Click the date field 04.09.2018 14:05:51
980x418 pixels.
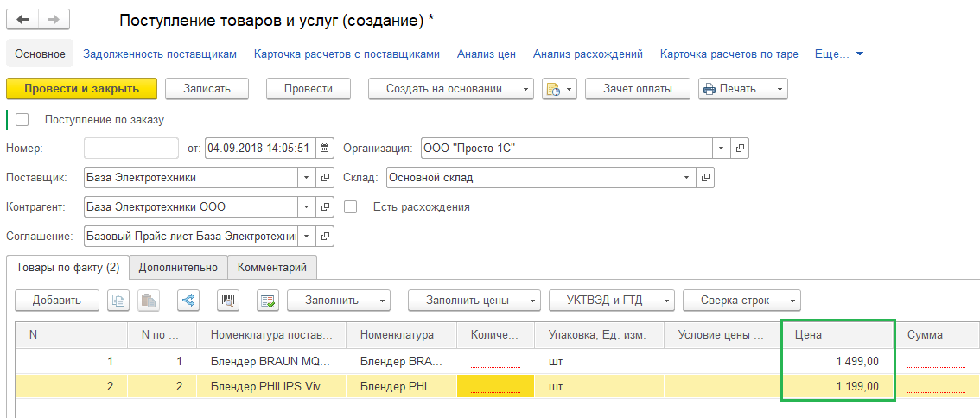click(261, 149)
